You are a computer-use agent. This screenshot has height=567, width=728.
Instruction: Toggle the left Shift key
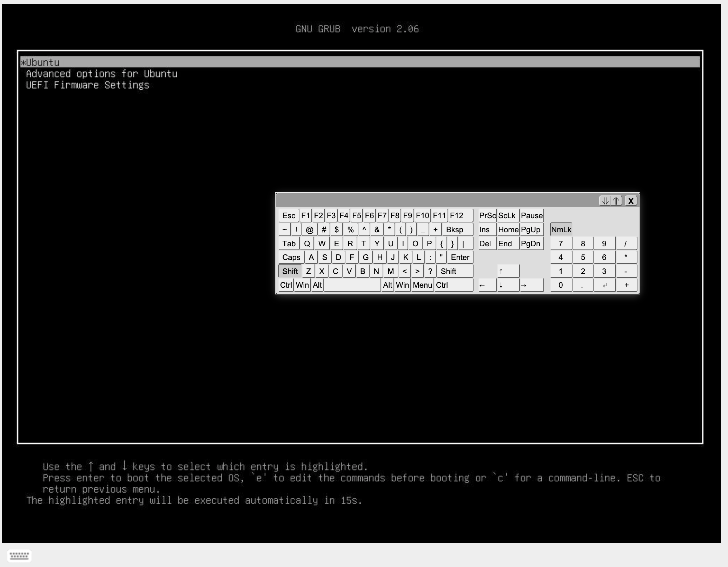click(290, 271)
